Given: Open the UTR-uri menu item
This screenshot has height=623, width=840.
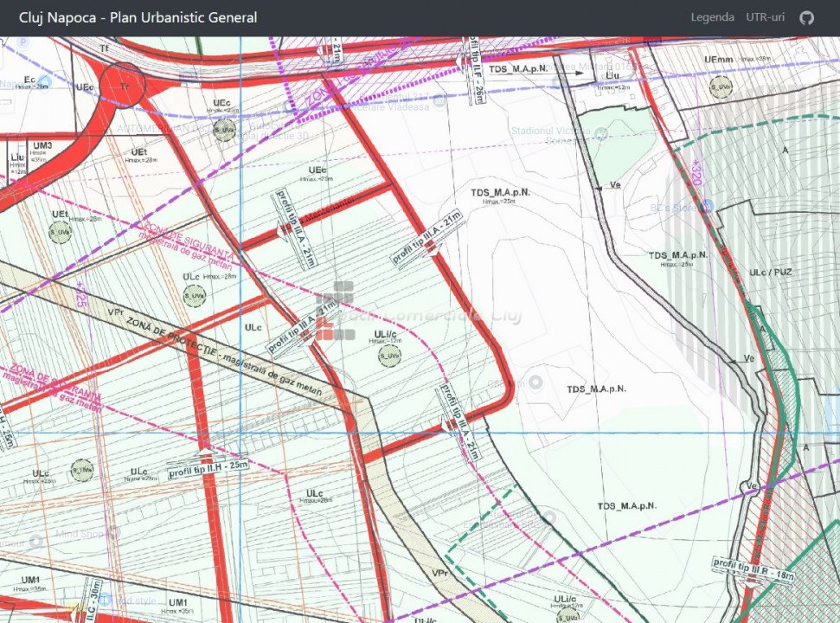Looking at the screenshot, I should point(765,17).
